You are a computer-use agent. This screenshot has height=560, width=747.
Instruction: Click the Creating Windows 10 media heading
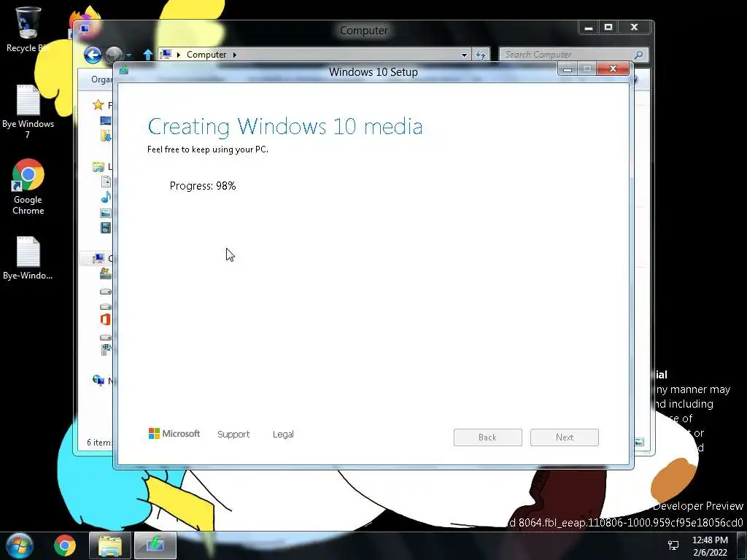(x=285, y=127)
